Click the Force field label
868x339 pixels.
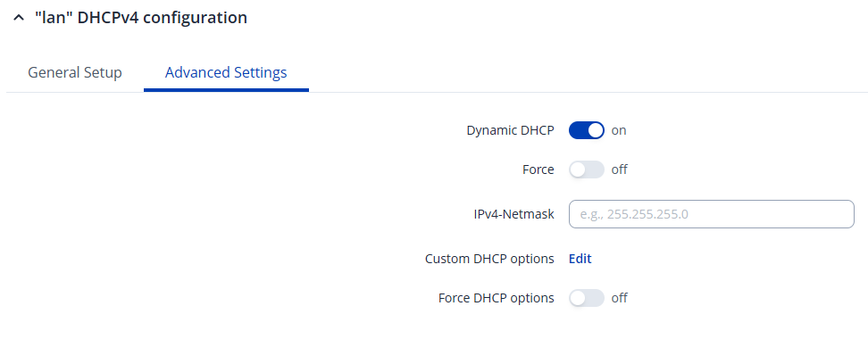pyautogui.click(x=538, y=169)
